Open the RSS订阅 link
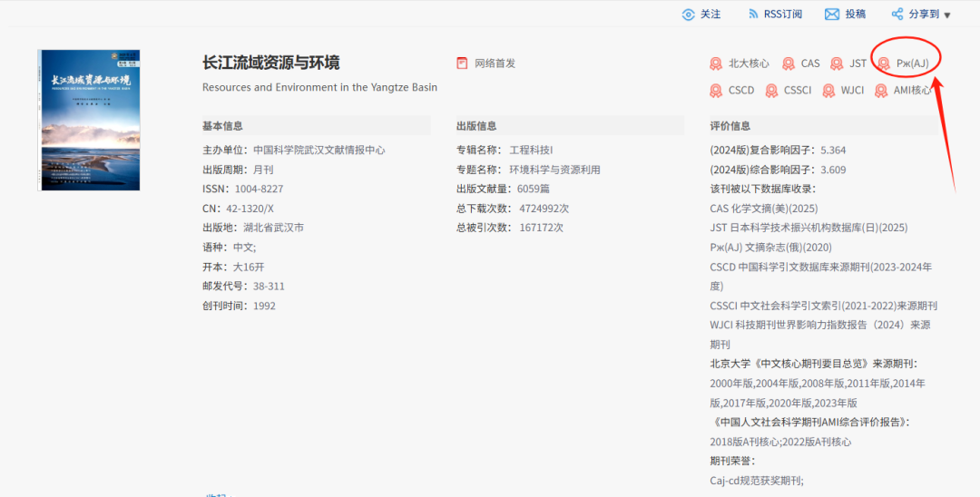Image resolution: width=980 pixels, height=497 pixels. (x=783, y=14)
